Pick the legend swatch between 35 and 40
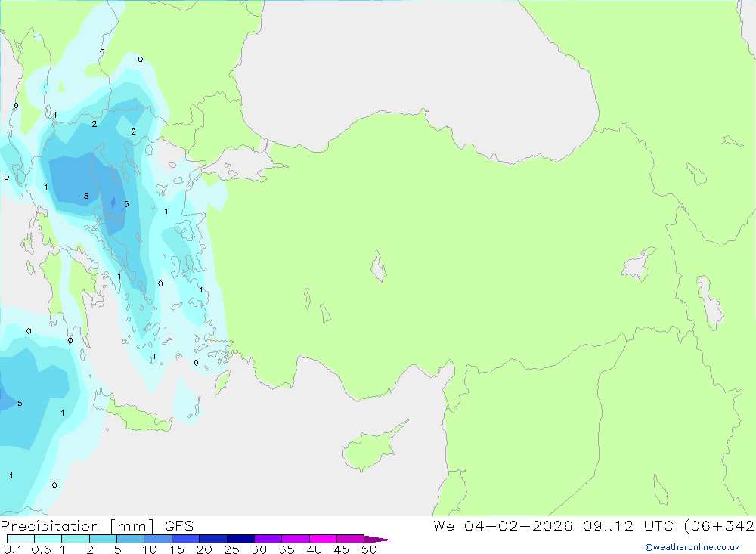The width and height of the screenshot is (756, 554). [295, 539]
